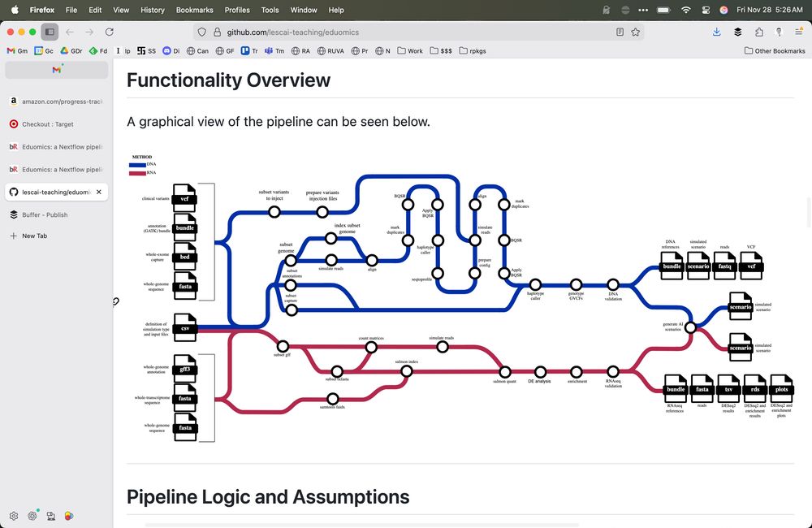The image size is (812, 528).
Task: Open the RA bookmark
Action: tap(300, 51)
